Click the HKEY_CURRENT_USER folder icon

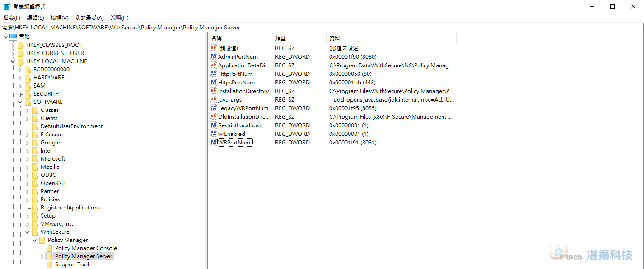click(x=20, y=53)
